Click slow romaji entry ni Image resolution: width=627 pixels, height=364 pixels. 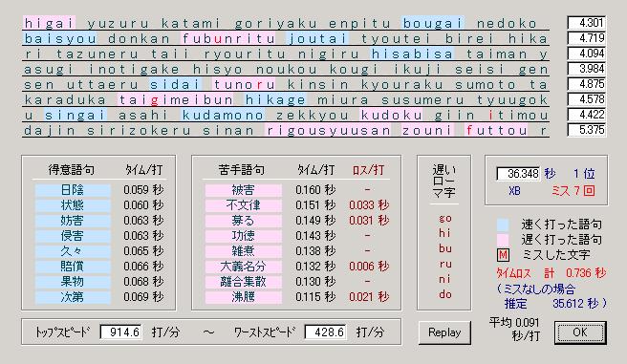point(444,279)
